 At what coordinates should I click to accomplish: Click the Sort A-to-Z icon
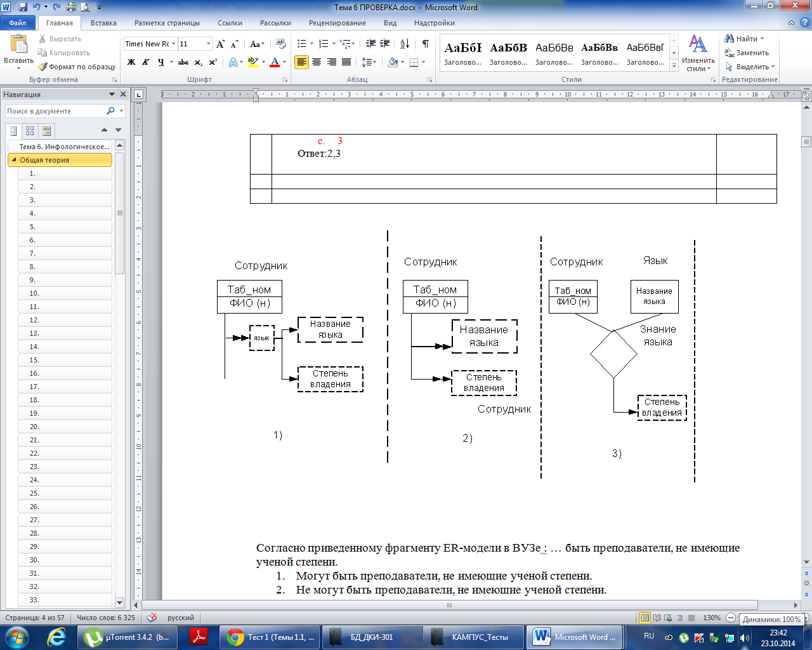[405, 44]
